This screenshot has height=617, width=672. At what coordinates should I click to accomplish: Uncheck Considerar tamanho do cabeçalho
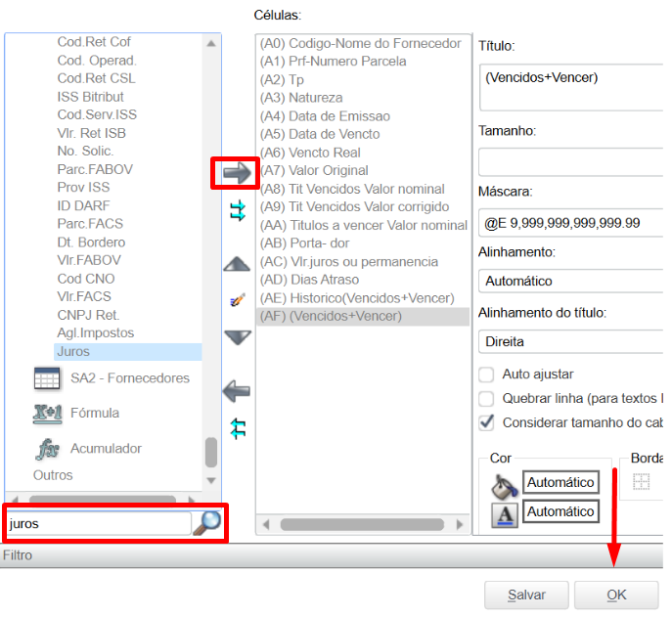(x=486, y=422)
